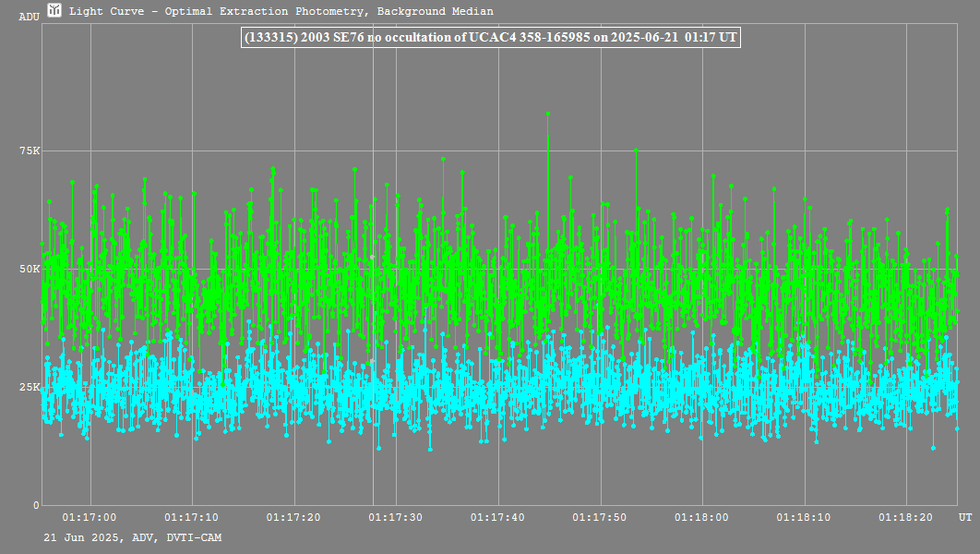980x554 pixels.
Task: Click the 75K y-axis label
Action: pyautogui.click(x=30, y=151)
